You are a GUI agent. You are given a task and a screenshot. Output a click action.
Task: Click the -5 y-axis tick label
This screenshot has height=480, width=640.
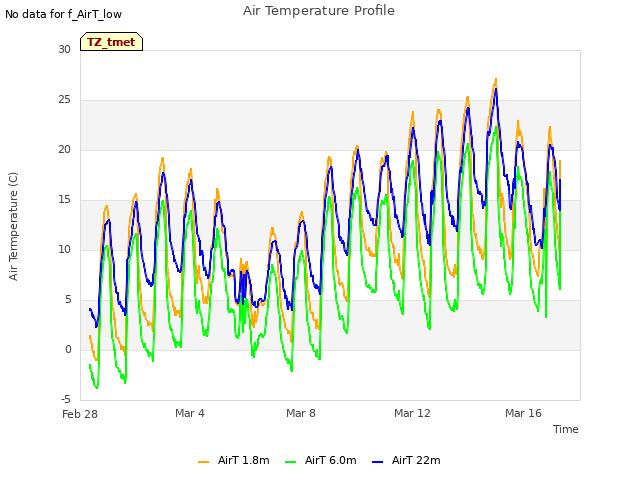pos(66,399)
